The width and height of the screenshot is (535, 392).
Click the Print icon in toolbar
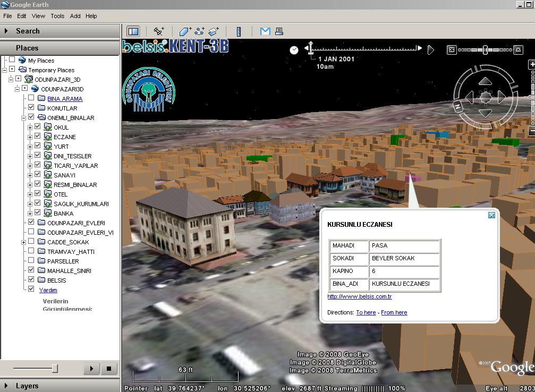pyautogui.click(x=279, y=31)
